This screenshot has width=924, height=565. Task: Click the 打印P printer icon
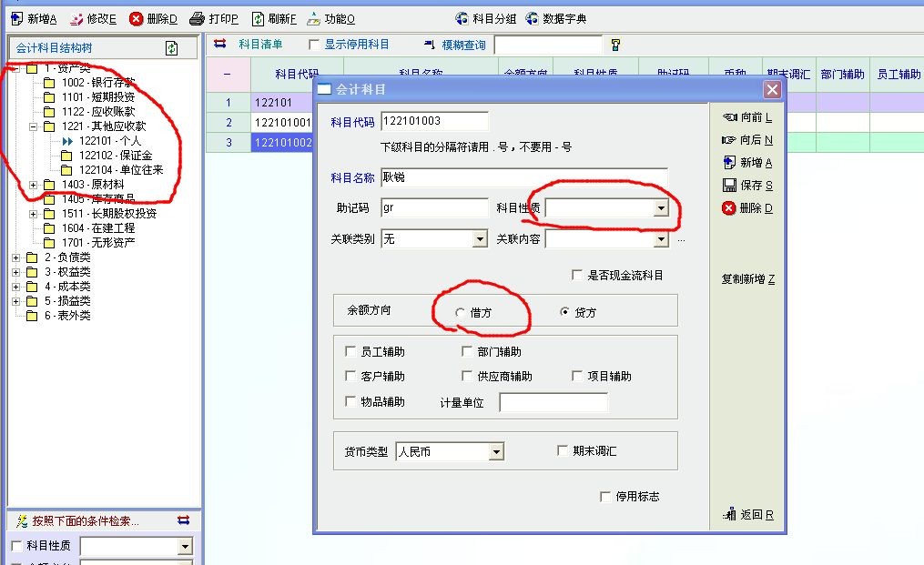pos(197,18)
